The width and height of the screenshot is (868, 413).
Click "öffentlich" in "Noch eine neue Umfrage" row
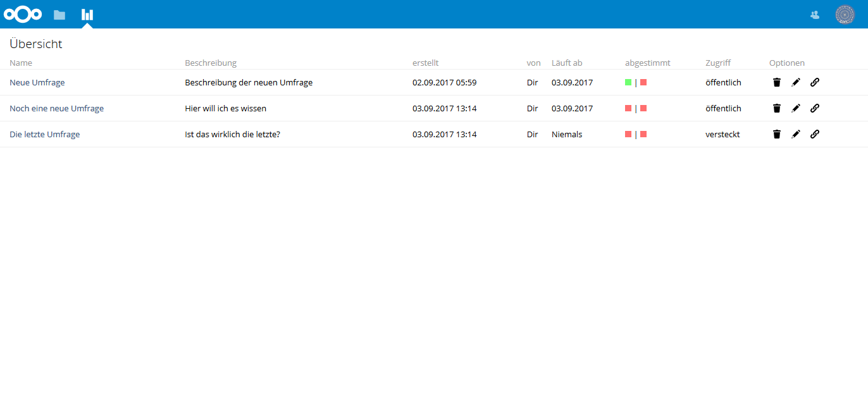click(x=723, y=108)
